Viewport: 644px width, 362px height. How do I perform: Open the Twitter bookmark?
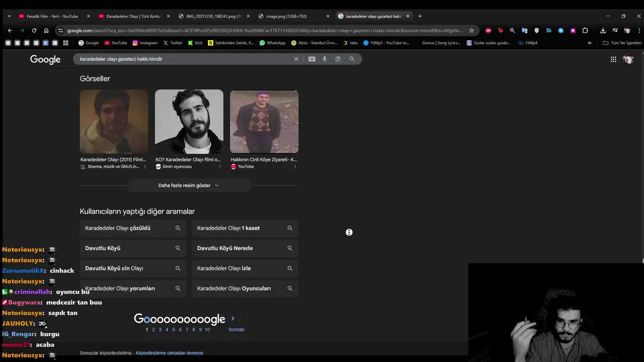173,43
